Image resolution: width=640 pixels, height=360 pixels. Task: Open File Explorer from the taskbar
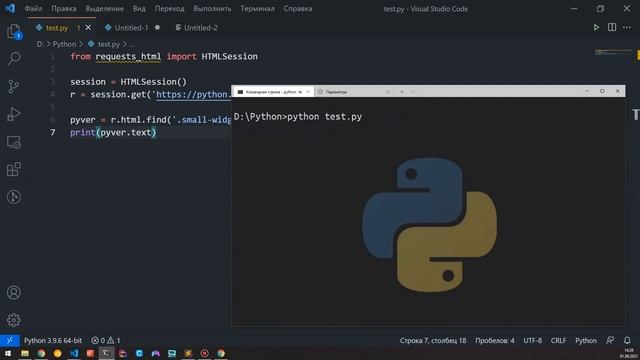(24, 353)
